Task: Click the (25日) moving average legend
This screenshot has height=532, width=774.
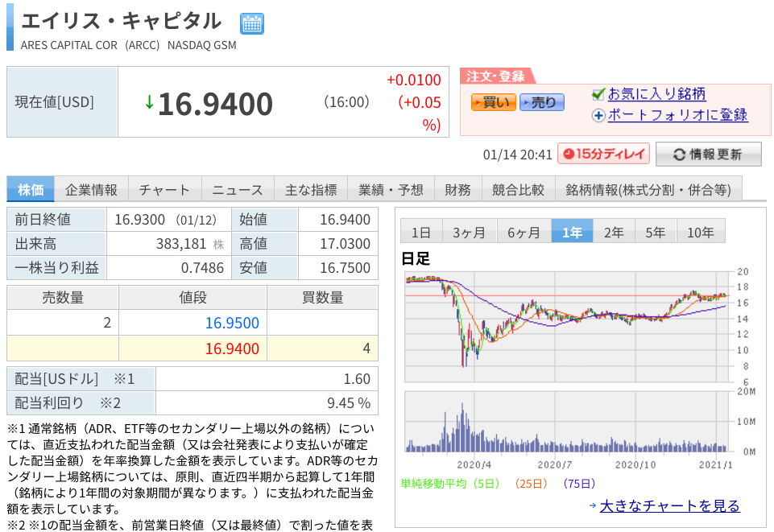Action: [x=531, y=484]
